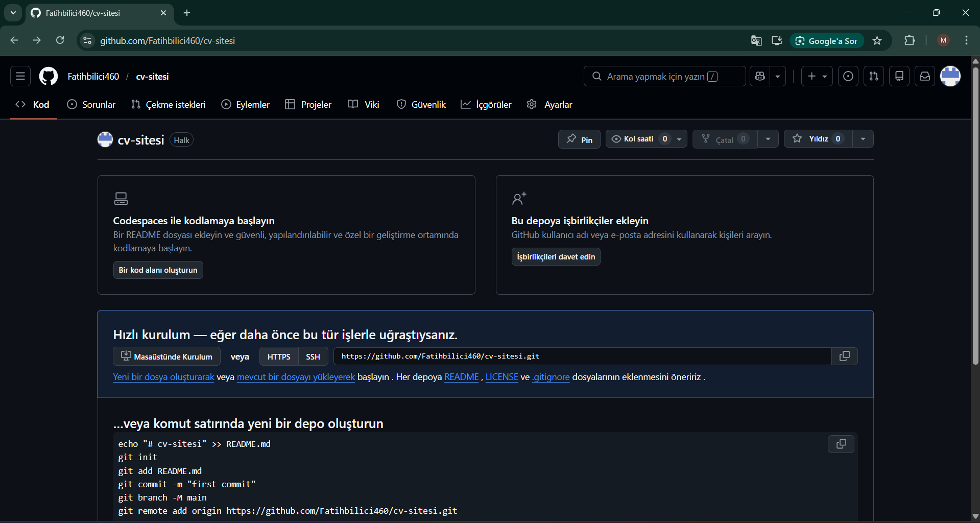Screen dimensions: 980x523
Task: Open the Copilot chat icon
Action: click(760, 76)
